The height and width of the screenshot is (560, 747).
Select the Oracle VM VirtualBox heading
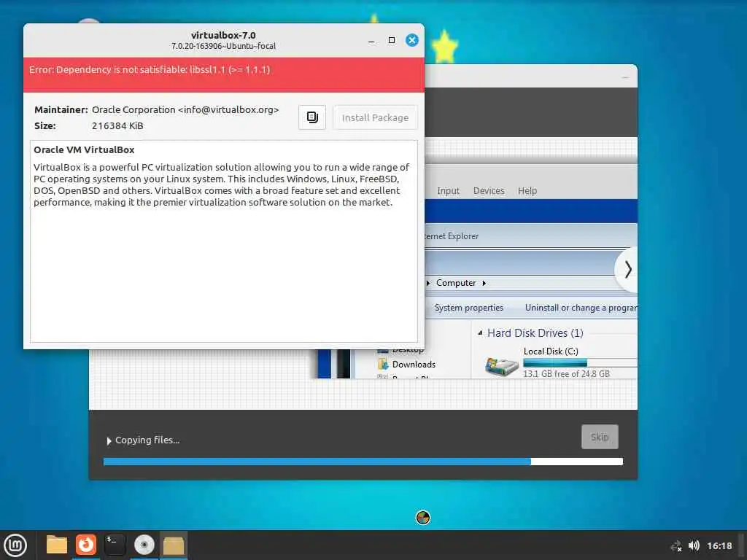84,149
